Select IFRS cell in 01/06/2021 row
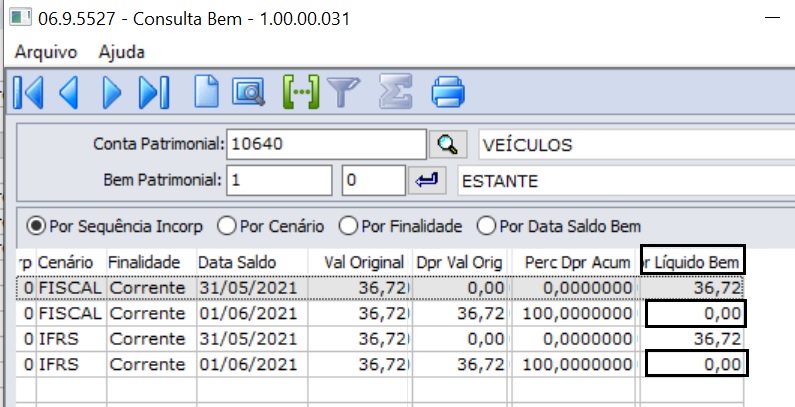 (x=71, y=364)
